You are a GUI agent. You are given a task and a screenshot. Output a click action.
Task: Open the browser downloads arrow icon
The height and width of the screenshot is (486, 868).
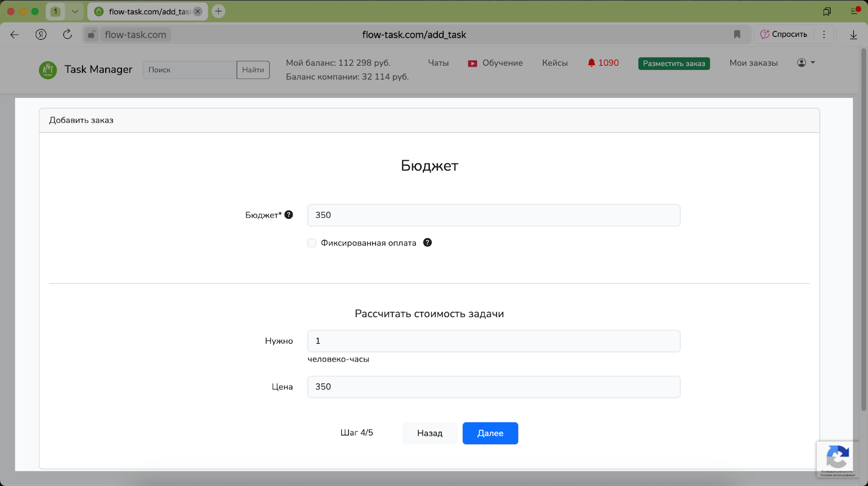pos(853,34)
